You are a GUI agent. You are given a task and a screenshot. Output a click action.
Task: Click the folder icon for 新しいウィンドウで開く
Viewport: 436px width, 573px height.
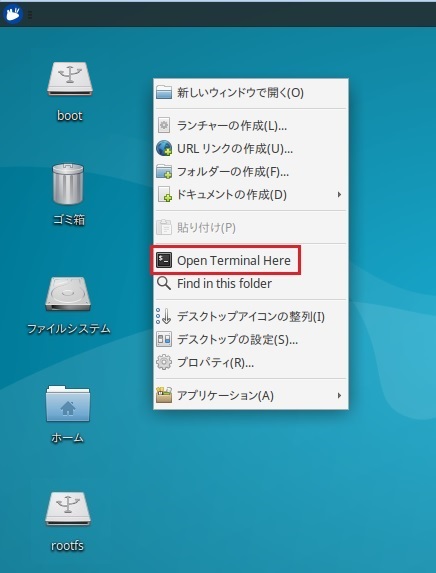pos(164,92)
